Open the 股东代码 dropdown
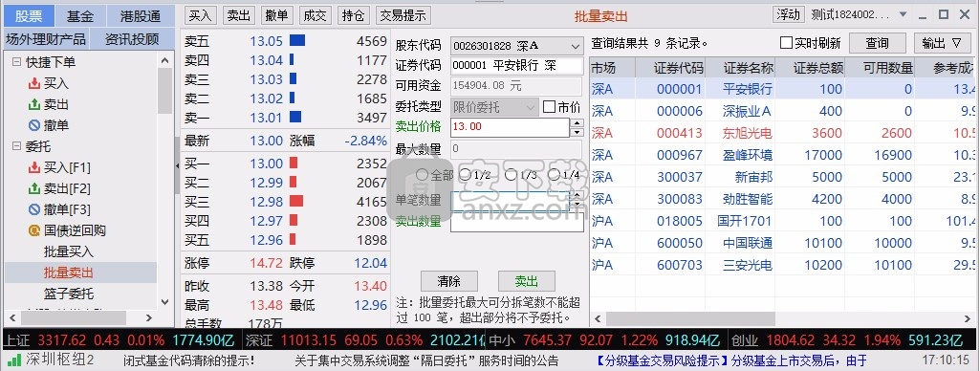 pos(576,46)
